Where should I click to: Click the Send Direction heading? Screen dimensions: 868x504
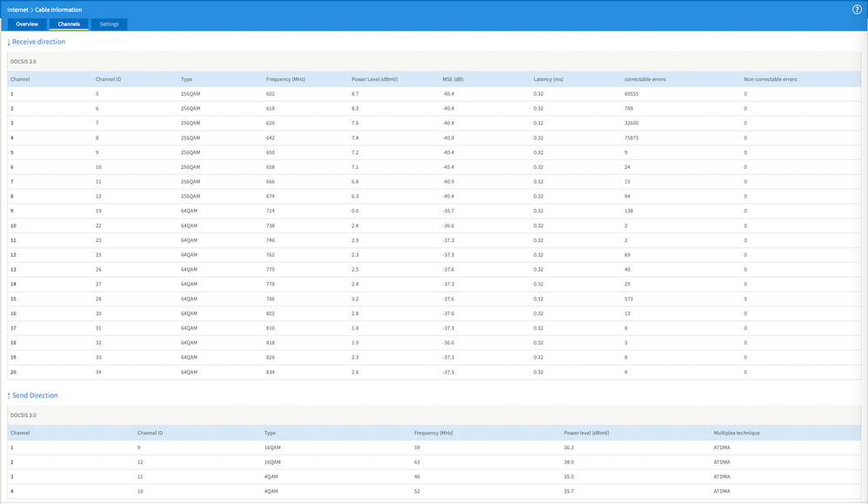(33, 395)
